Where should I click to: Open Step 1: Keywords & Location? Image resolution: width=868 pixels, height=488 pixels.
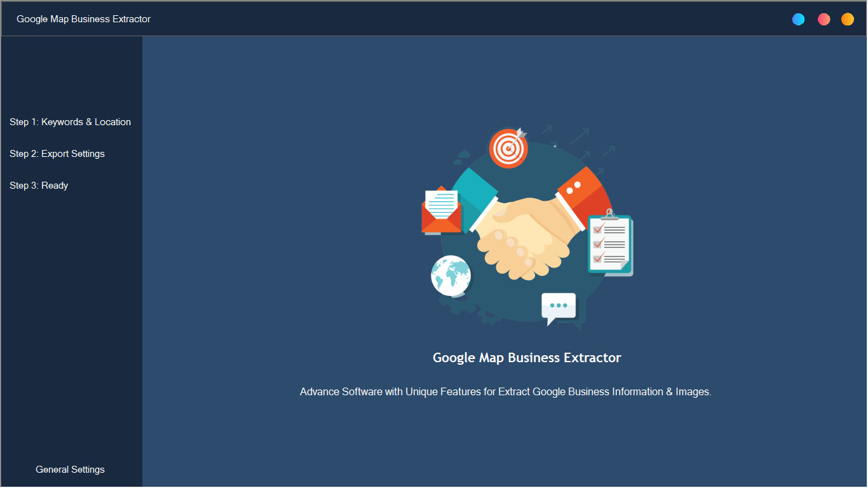pos(70,121)
